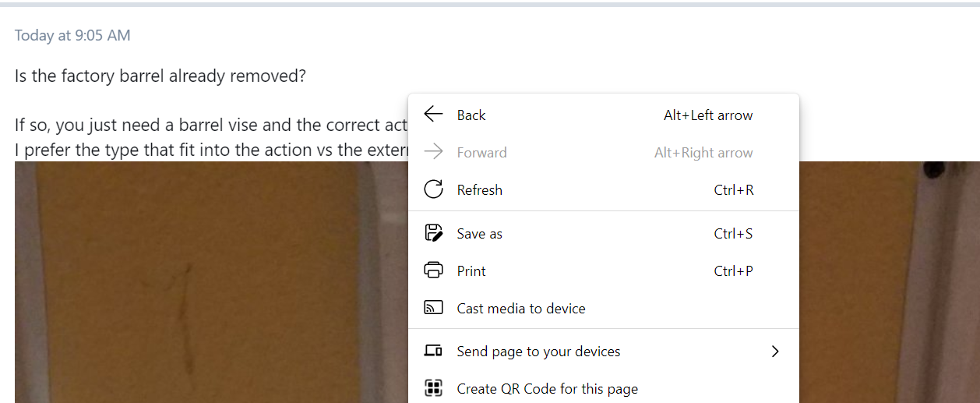Choose Refresh in the context menu
Viewport: 980px width, 403px height.
click(604, 189)
